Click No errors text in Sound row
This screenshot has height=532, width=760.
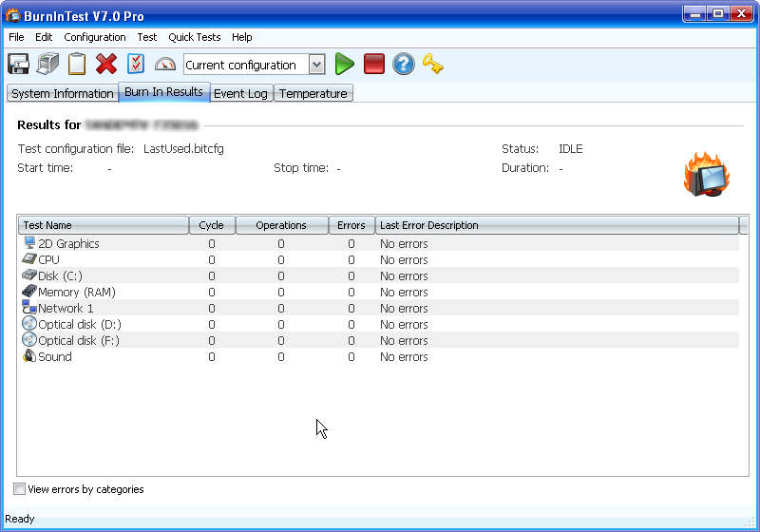(x=404, y=357)
